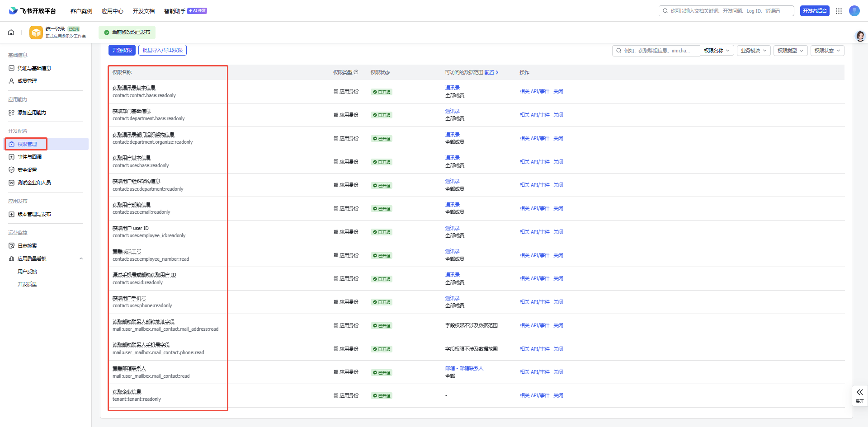The width and height of the screenshot is (868, 427).
Task: Expand the collapsed panel with 展开 arrows
Action: click(x=859, y=395)
